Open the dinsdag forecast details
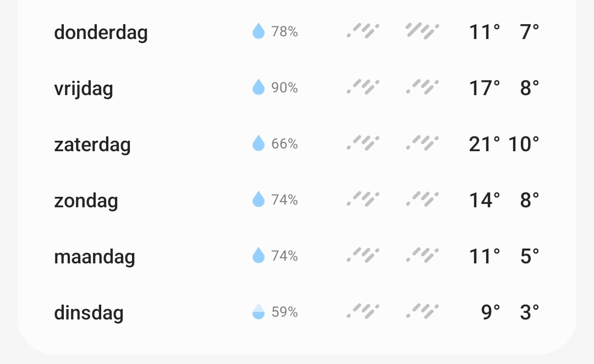594x364 pixels. [x=297, y=312]
